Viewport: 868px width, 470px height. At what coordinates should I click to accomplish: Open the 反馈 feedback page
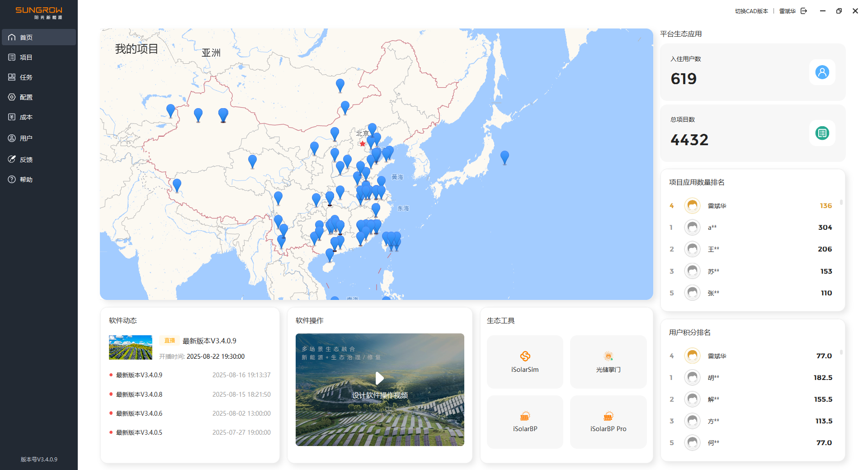(26, 160)
